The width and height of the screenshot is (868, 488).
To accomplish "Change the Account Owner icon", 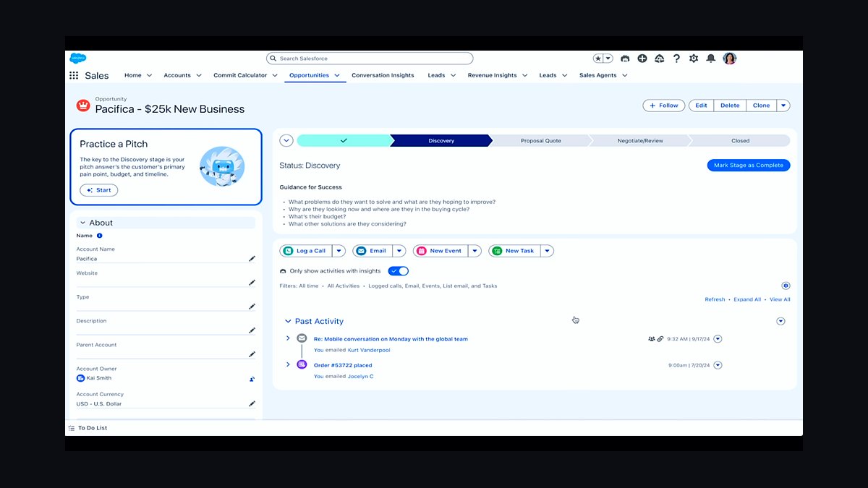I will (252, 379).
